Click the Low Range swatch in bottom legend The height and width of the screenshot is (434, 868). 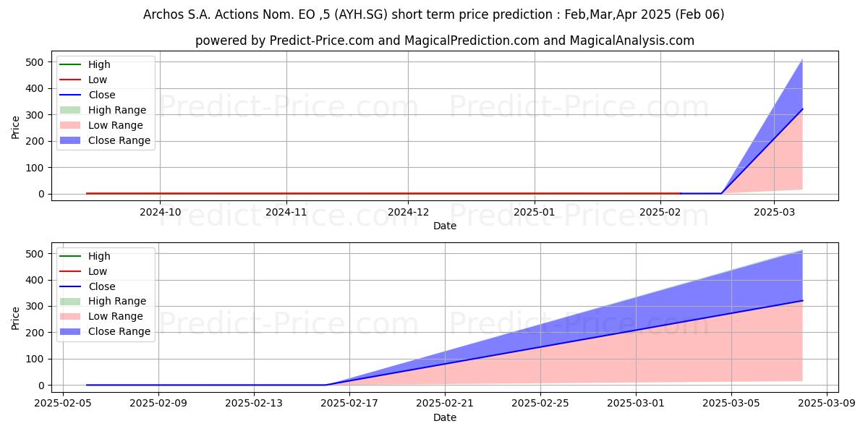click(72, 317)
